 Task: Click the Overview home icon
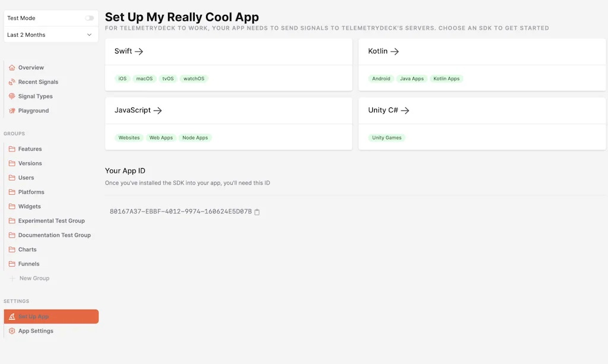point(12,68)
